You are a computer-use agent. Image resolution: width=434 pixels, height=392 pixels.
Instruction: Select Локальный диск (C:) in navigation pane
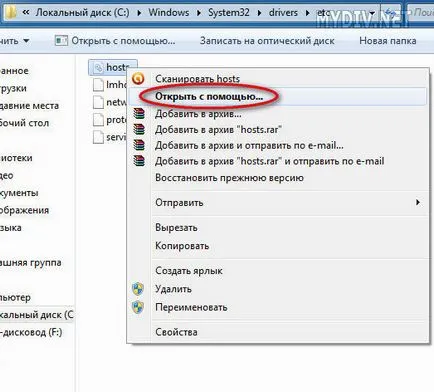37,315
